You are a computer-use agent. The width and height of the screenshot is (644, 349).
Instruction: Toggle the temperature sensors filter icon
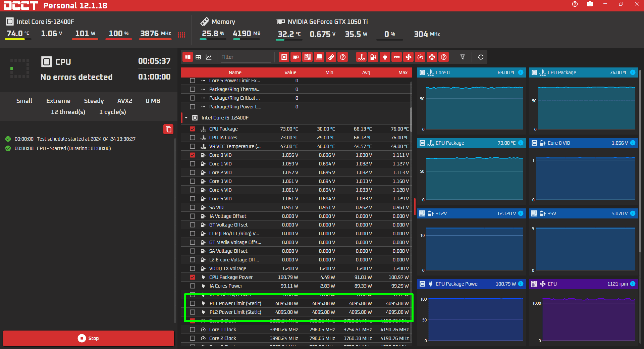362,57
